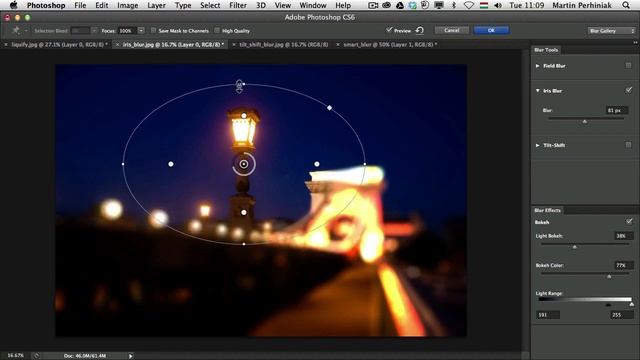Click the right ellipse edge handle
The image size is (640, 360).
(365, 164)
